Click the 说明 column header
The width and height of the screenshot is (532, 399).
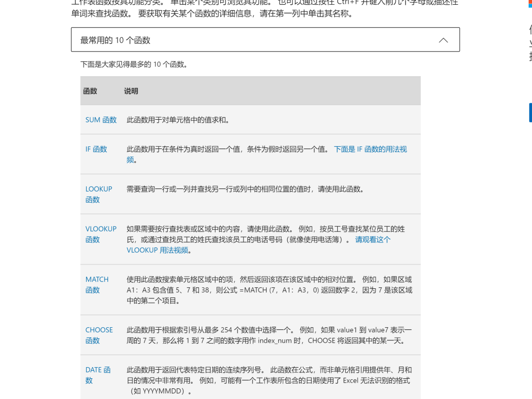pos(131,91)
